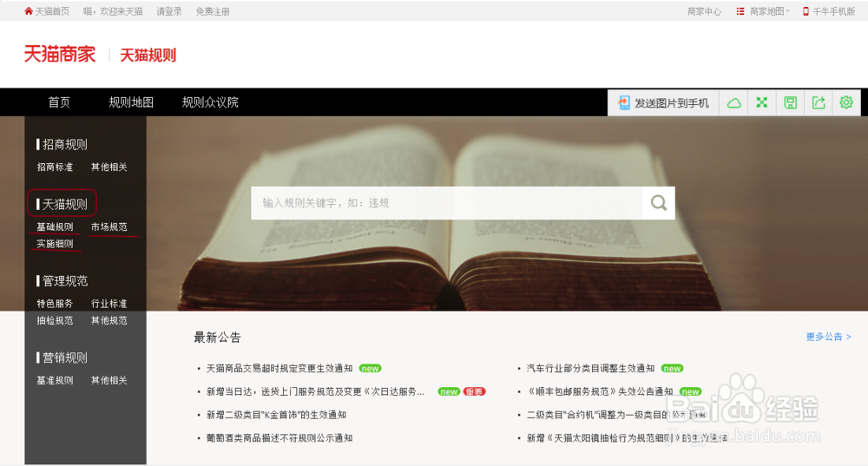The image size is (868, 466).
Task: Open the 实施细则 link
Action: coord(55,244)
